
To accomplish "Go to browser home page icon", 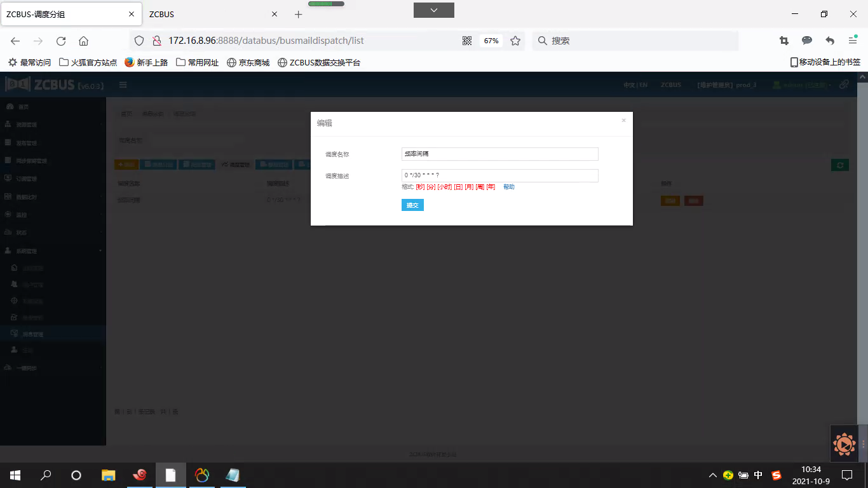I will tap(83, 41).
